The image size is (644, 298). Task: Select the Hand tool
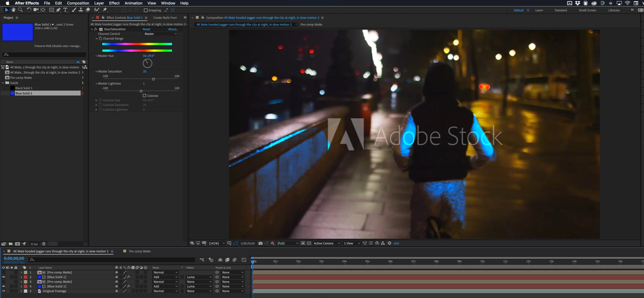(x=13, y=10)
